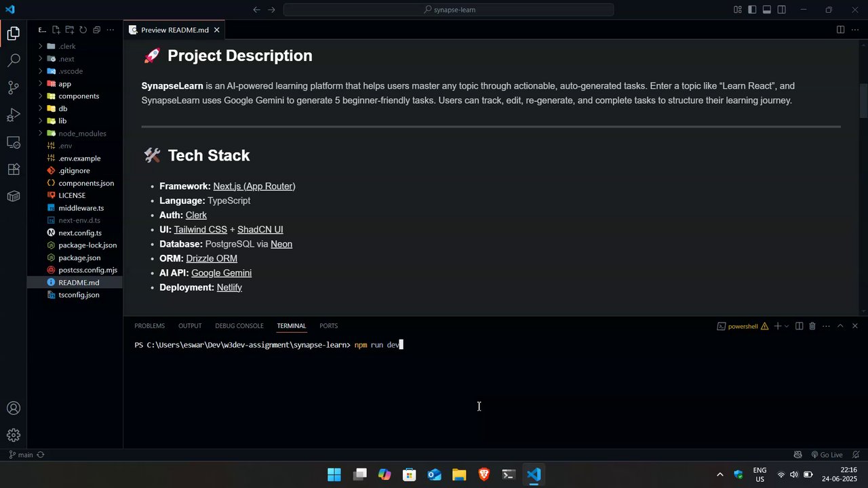Open the Run and Debug view

tap(14, 115)
